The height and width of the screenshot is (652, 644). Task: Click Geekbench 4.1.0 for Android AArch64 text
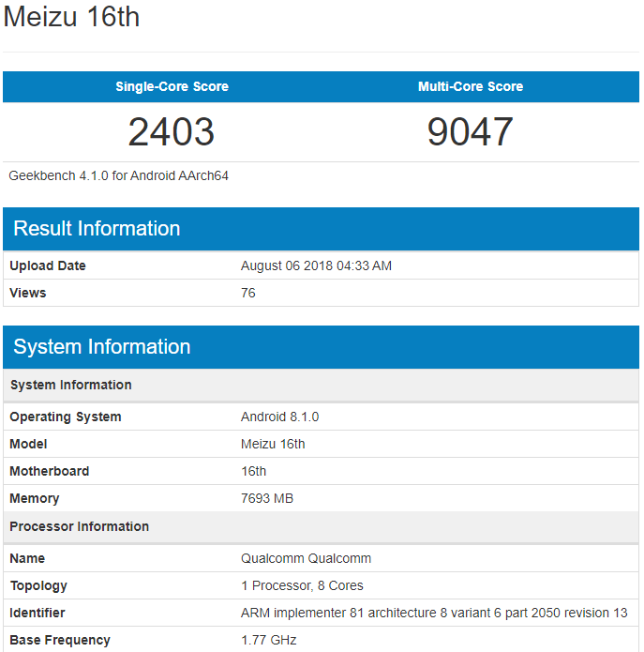pyautogui.click(x=118, y=175)
